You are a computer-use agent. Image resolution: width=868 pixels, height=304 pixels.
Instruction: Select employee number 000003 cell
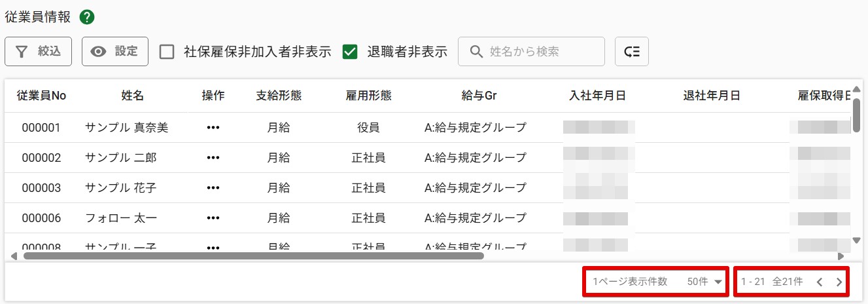point(41,188)
